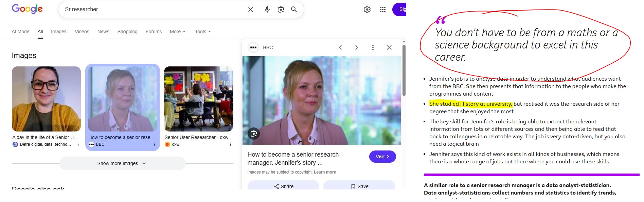Expand the More dropdown

[177, 32]
